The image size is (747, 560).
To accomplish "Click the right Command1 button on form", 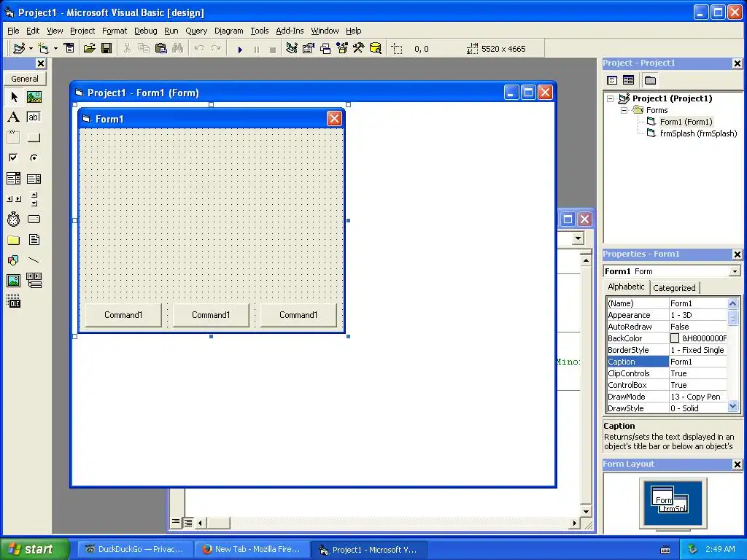I will [298, 315].
